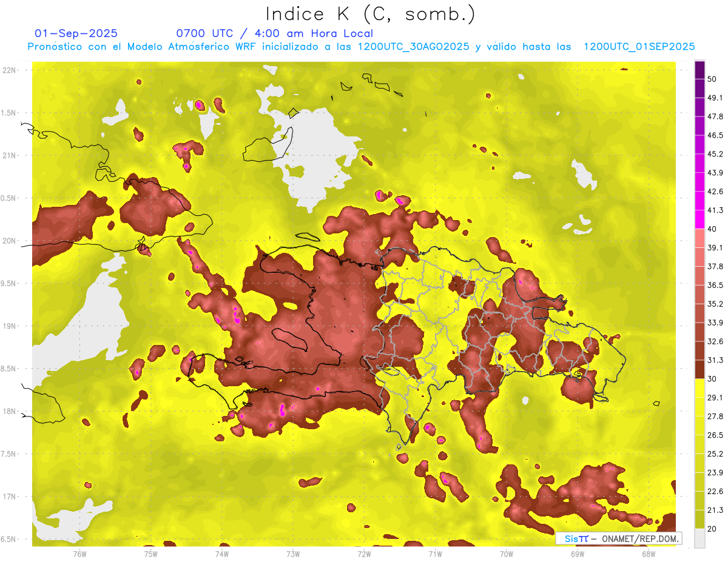Viewport: 728px width, 562px height.
Task: Click the '76W' longitude label
Action: click(x=79, y=554)
